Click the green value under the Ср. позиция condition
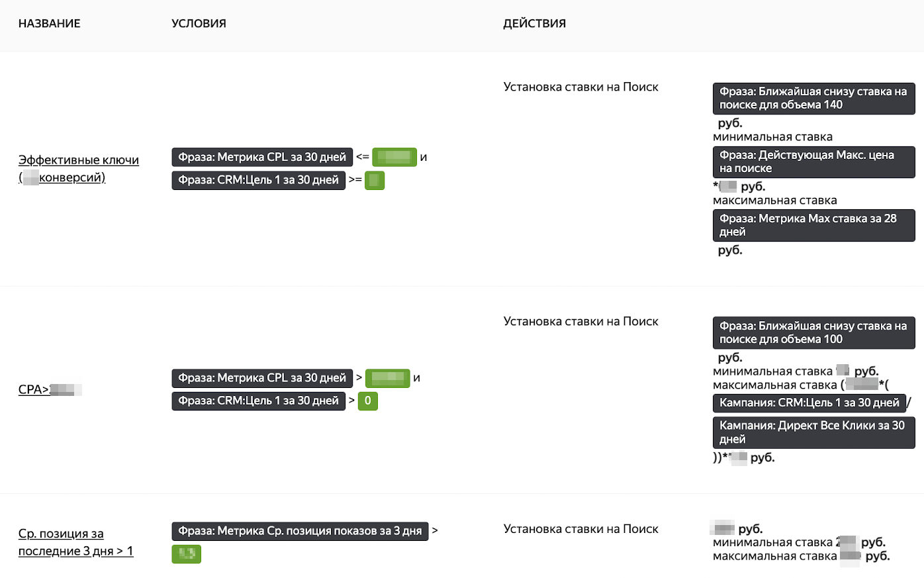The height and width of the screenshot is (578, 924). tap(187, 554)
